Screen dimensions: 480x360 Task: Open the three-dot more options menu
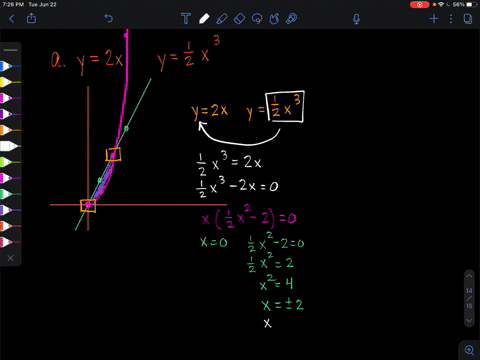click(451, 19)
